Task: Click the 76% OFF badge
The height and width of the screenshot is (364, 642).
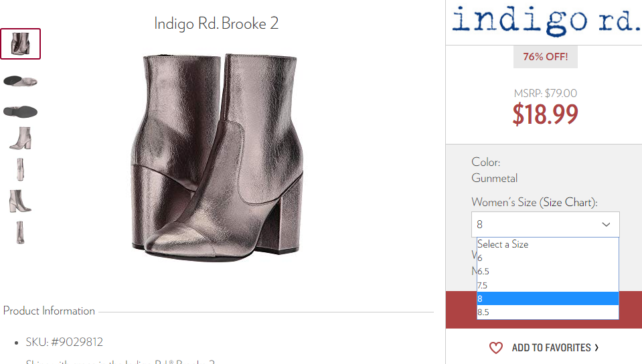Action: [x=546, y=57]
